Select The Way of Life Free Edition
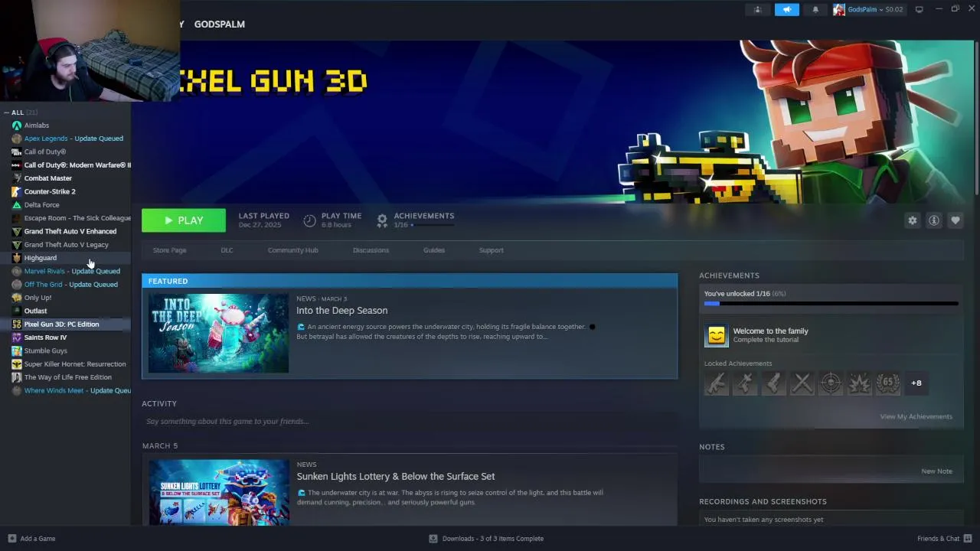 coord(67,377)
